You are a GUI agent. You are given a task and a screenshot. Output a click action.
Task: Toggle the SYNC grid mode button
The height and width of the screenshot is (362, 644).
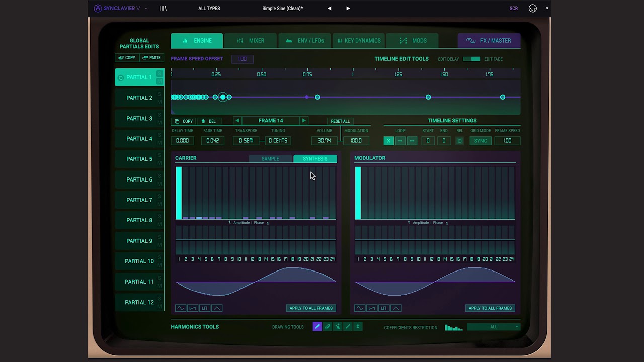[x=480, y=141]
